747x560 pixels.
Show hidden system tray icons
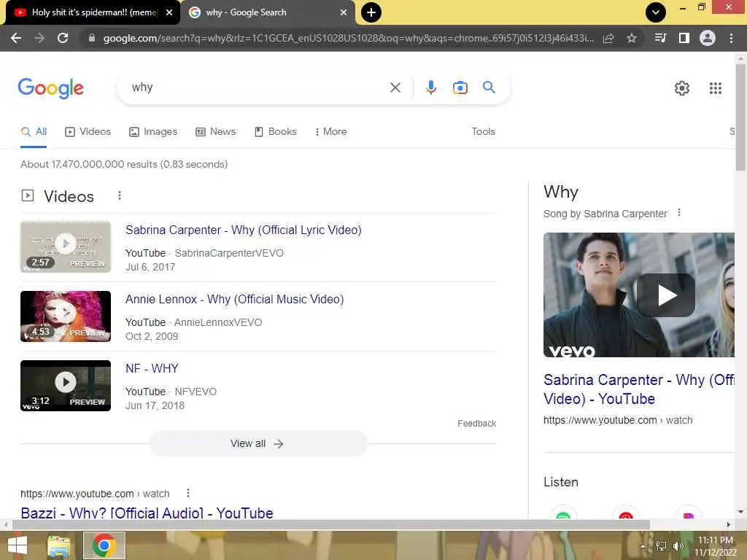click(643, 546)
